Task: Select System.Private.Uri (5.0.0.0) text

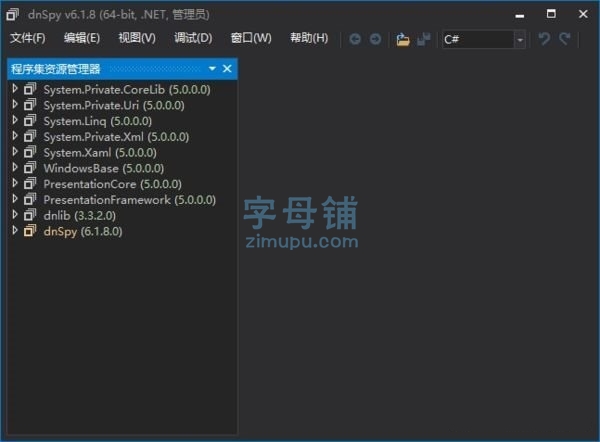Action: pyautogui.click(x=114, y=105)
